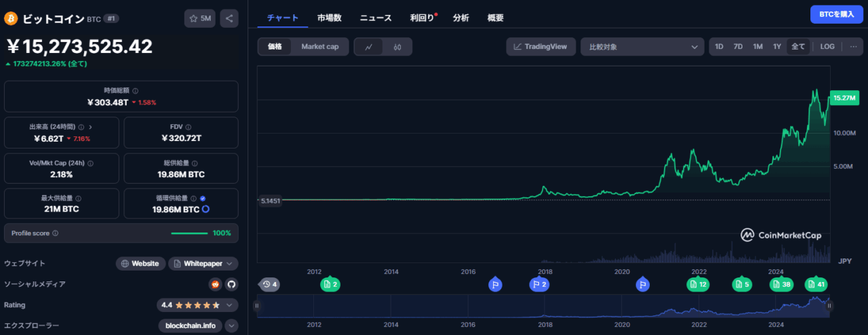Open the Reddit social media icon
The width and height of the screenshot is (868, 335).
216,284
